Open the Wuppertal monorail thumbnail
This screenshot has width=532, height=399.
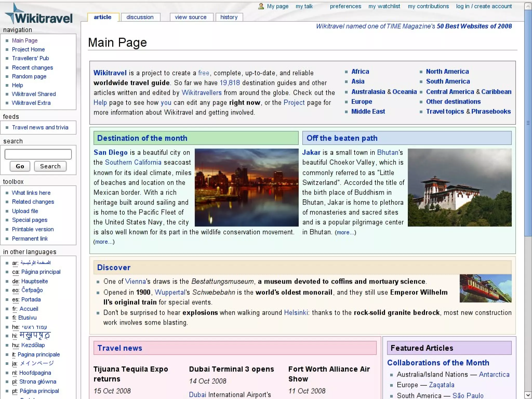pos(485,288)
